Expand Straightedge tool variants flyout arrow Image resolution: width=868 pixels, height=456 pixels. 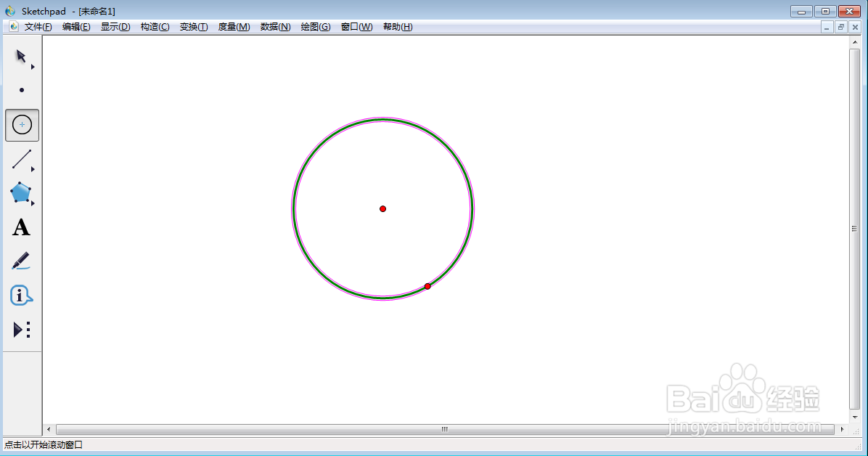click(33, 169)
